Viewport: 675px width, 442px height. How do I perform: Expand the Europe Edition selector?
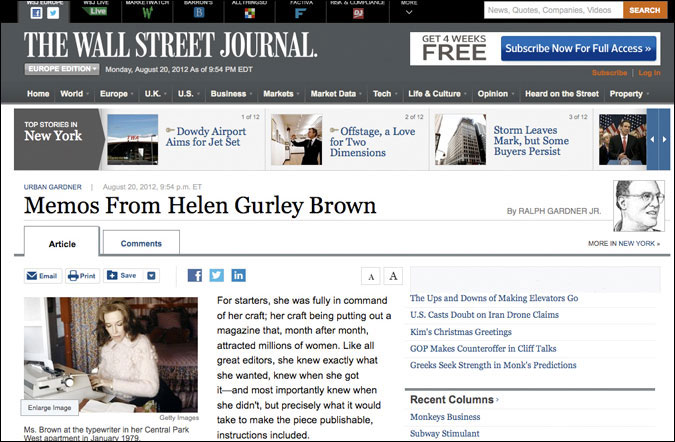pyautogui.click(x=62, y=69)
